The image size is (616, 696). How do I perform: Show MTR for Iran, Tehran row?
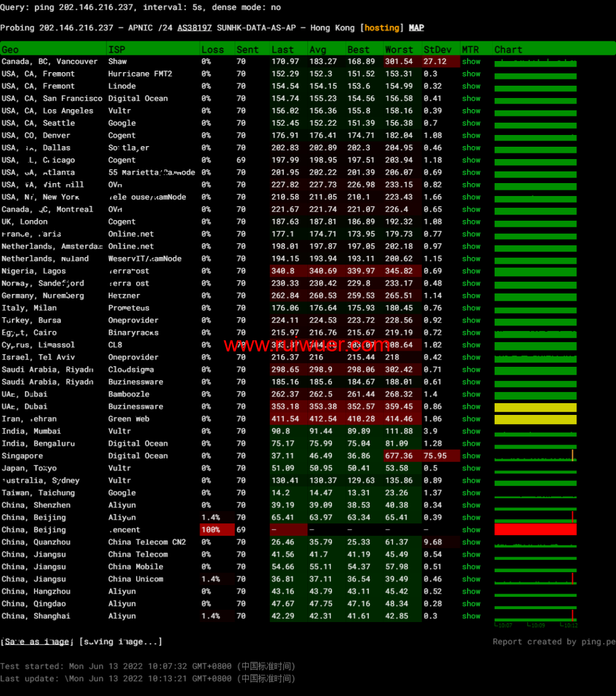click(x=471, y=419)
